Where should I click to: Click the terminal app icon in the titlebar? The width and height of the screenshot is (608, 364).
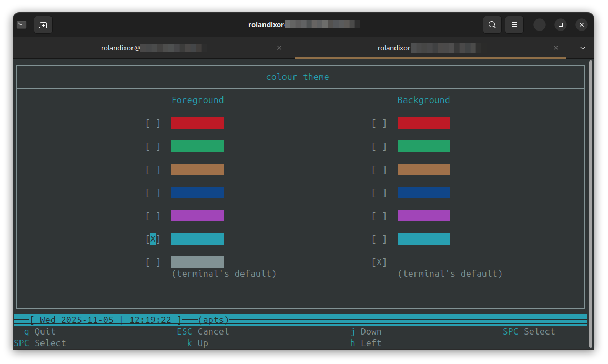coord(21,24)
